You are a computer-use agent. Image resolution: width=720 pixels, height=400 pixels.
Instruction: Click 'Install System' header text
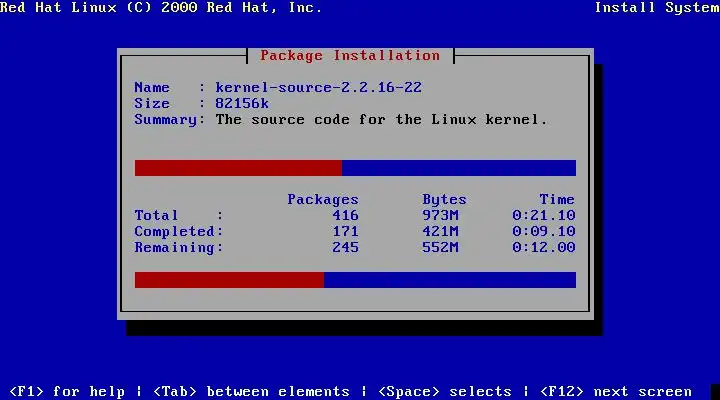(x=657, y=7)
